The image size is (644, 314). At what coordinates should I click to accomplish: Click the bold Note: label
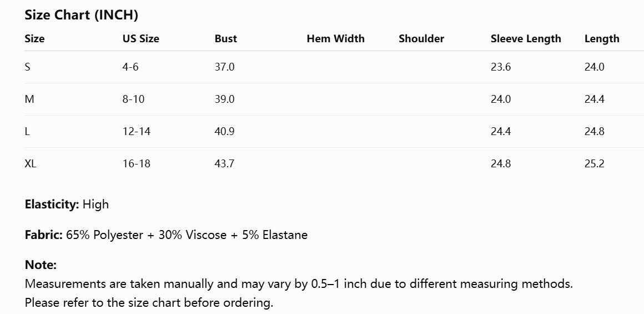(x=41, y=265)
